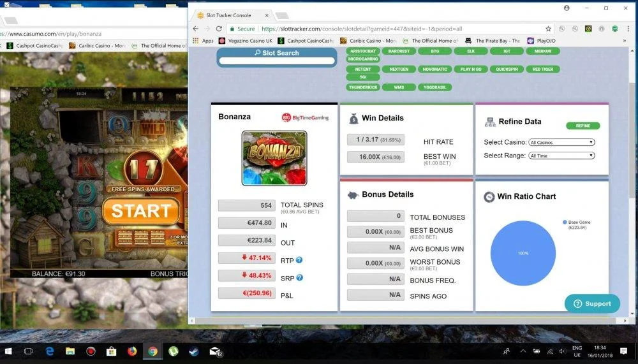Open File Explorer from taskbar
This screenshot has height=364, width=638.
click(x=70, y=351)
